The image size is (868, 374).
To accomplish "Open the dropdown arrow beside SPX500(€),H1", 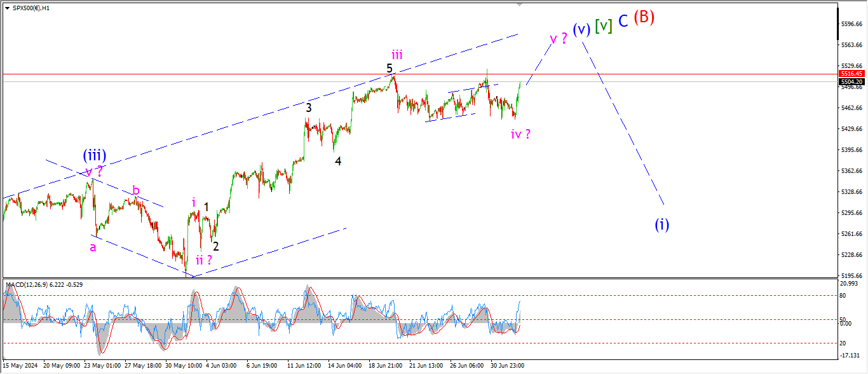I will pyautogui.click(x=7, y=8).
